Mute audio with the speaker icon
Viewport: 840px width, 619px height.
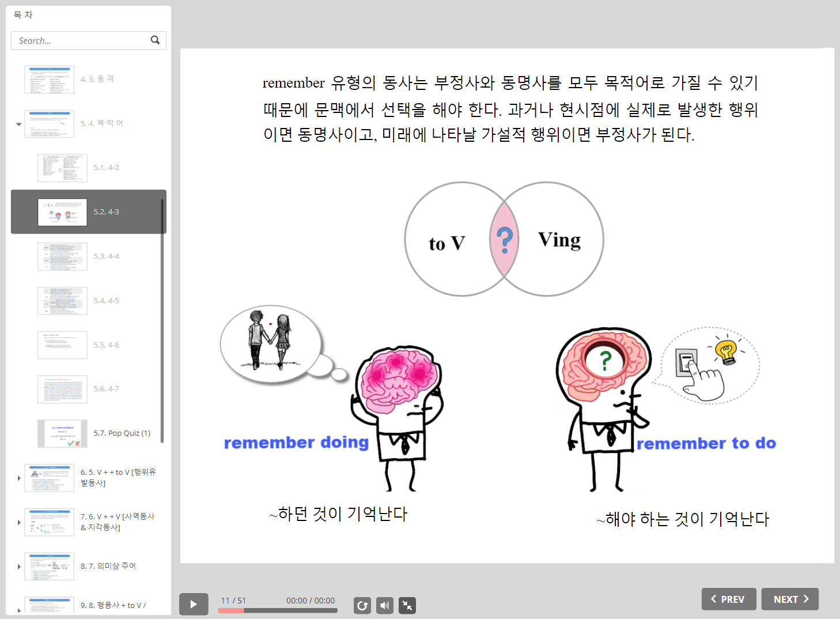click(385, 605)
